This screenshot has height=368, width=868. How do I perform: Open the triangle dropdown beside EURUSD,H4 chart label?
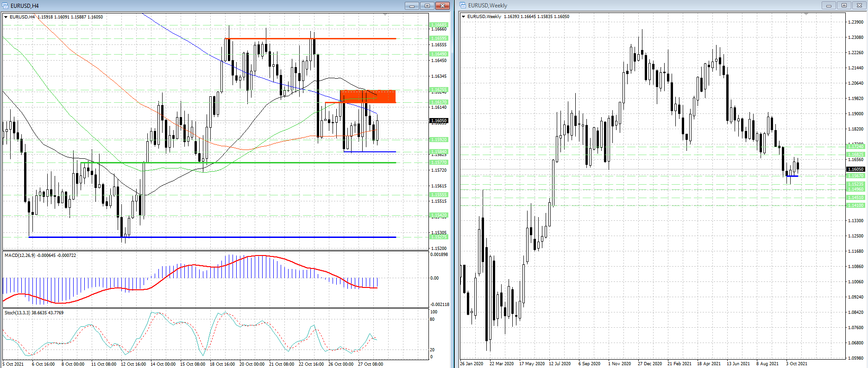(6, 17)
